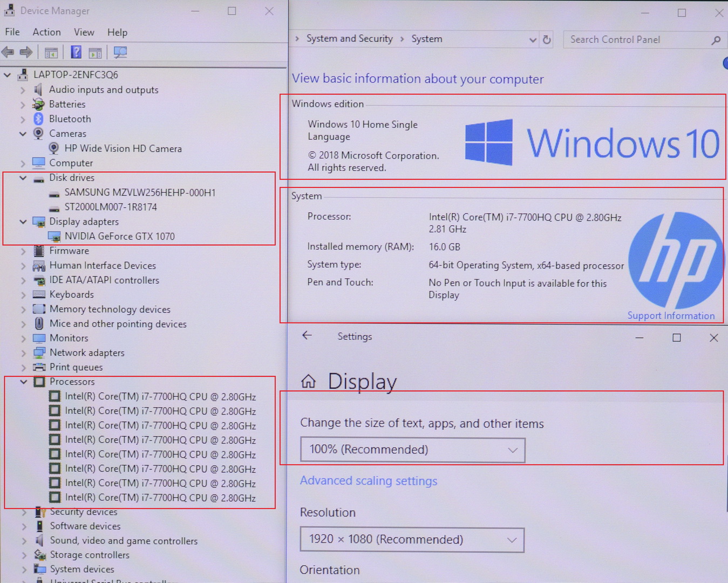Click the Print queues category icon
728x583 pixels.
tap(39, 367)
